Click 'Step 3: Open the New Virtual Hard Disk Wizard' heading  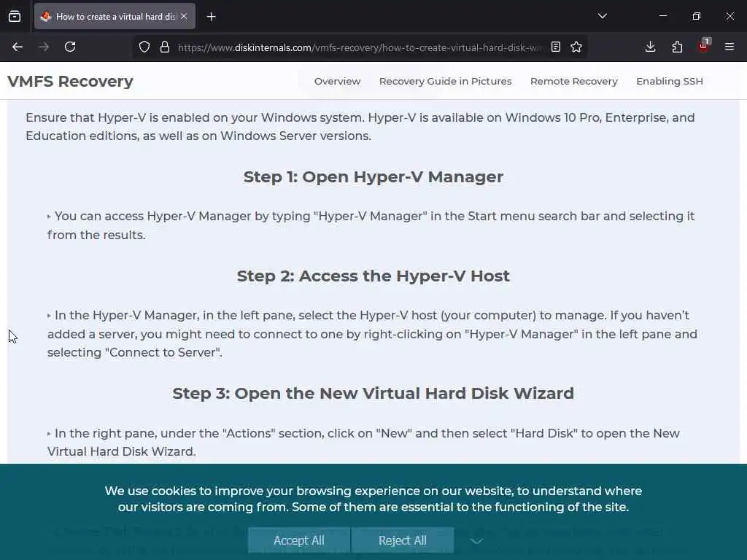(373, 393)
